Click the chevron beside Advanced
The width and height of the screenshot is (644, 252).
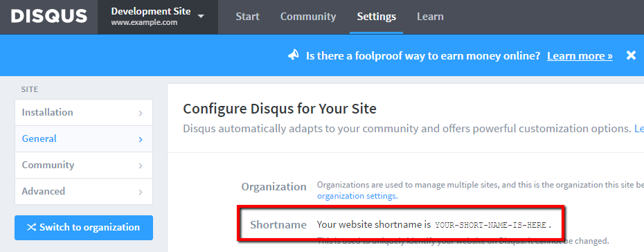141,192
